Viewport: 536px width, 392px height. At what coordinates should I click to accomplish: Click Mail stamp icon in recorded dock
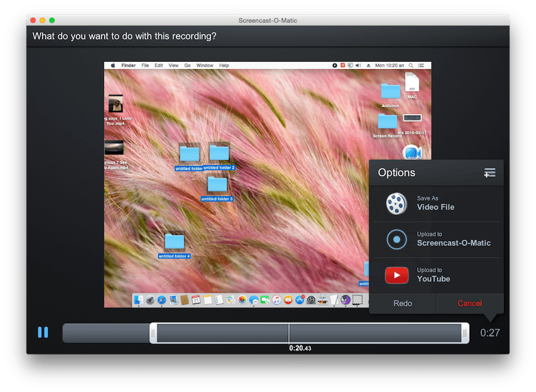173,300
